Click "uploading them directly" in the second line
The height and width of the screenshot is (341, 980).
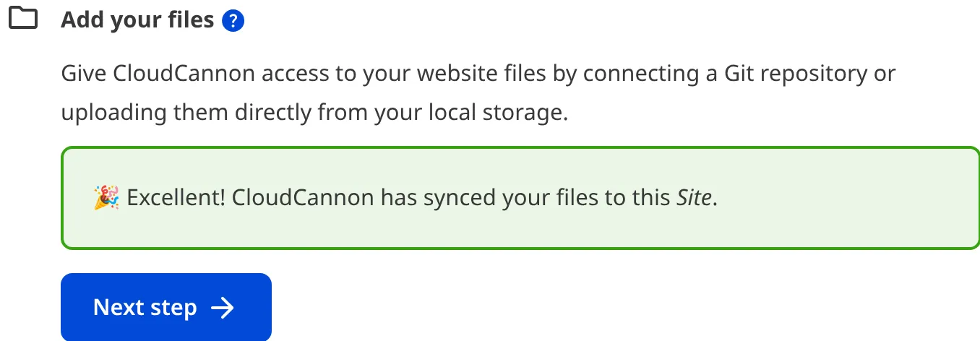pyautogui.click(x=182, y=114)
